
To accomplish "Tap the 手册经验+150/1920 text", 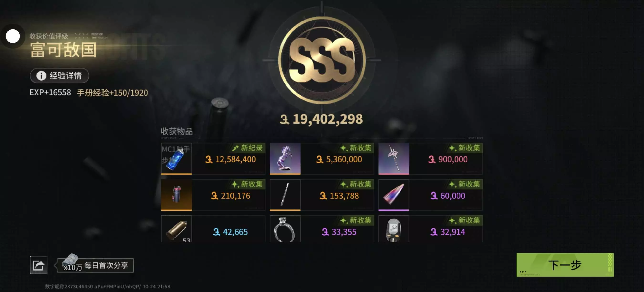I will click(113, 93).
